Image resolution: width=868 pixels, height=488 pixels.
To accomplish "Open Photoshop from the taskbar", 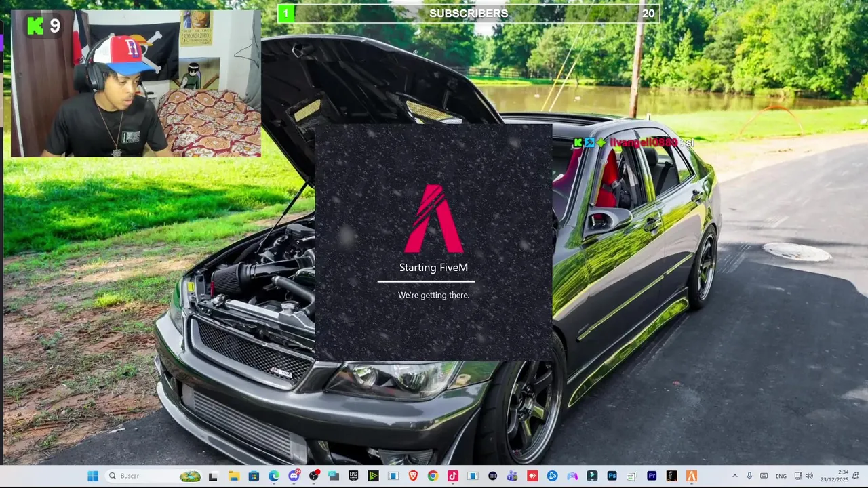I will pyautogui.click(x=612, y=476).
